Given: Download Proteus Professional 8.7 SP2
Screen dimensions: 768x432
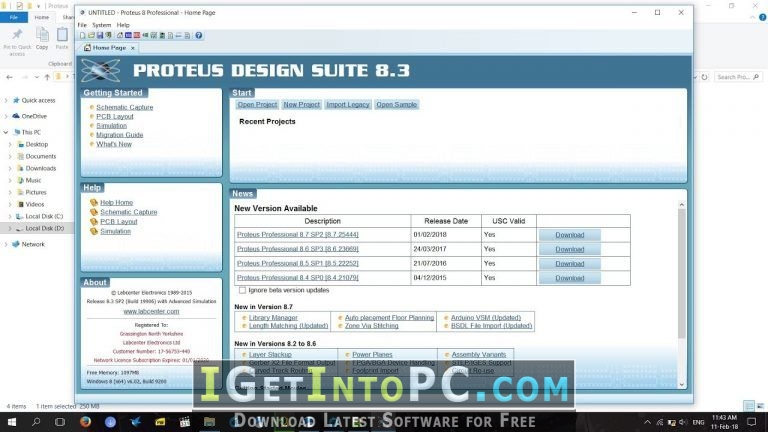Looking at the screenshot, I should pos(570,235).
